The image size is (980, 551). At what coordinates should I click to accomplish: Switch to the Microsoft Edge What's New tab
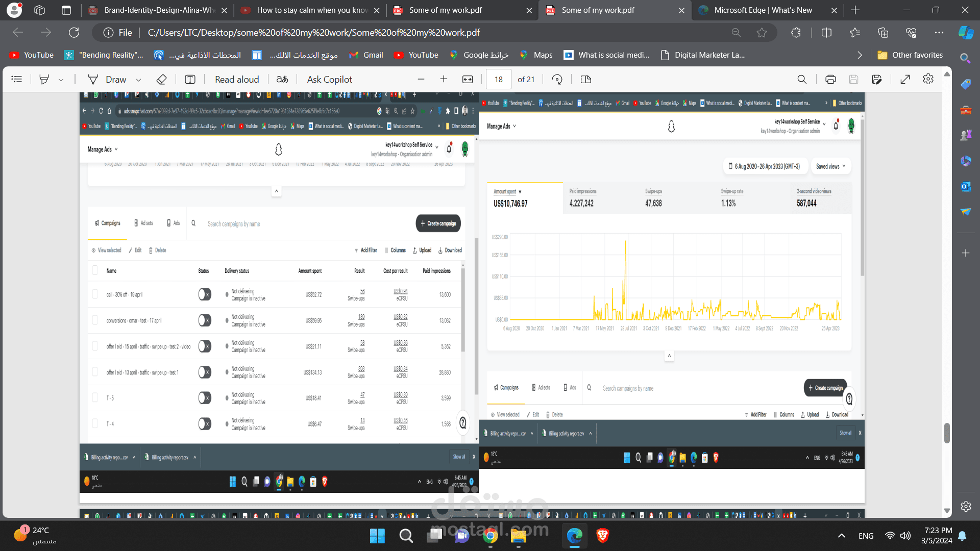pos(763,10)
